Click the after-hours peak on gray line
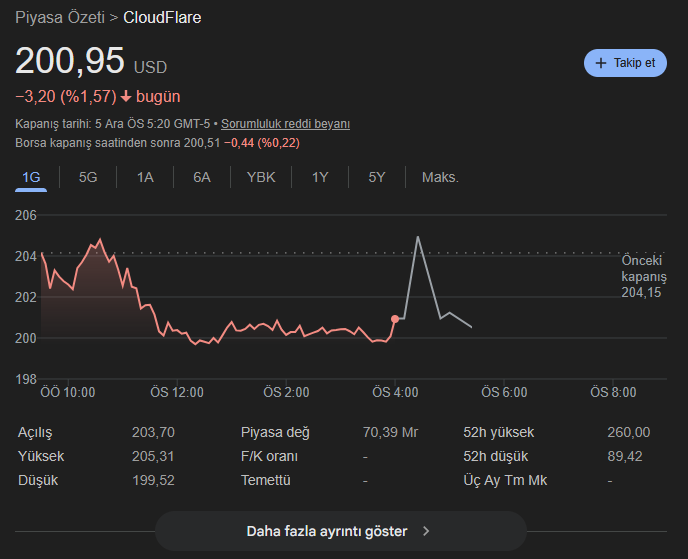688x559 pixels. (417, 237)
